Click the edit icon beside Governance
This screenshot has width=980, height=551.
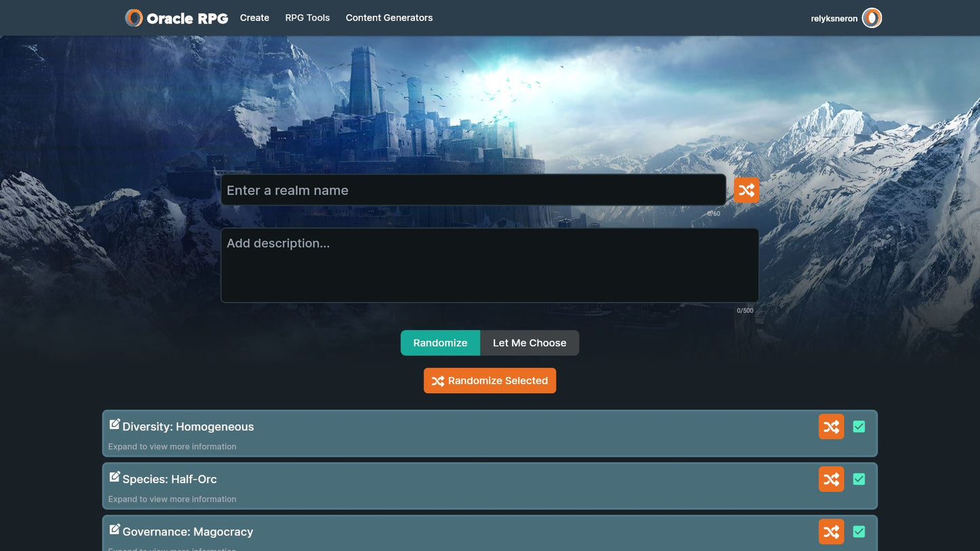[115, 529]
